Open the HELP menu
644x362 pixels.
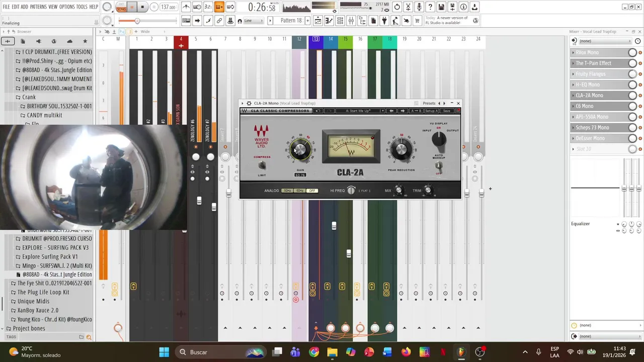tap(94, 7)
